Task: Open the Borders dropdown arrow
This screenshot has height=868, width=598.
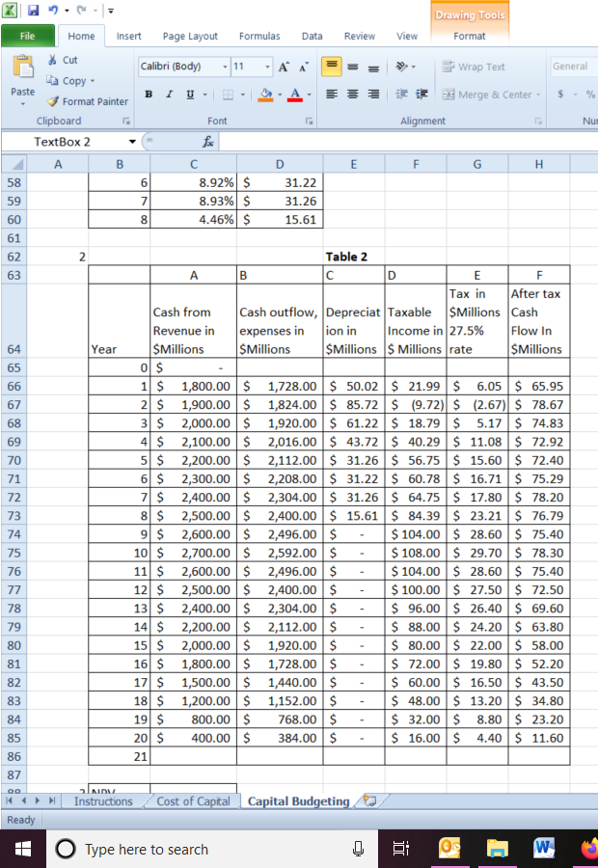Action: click(242, 95)
